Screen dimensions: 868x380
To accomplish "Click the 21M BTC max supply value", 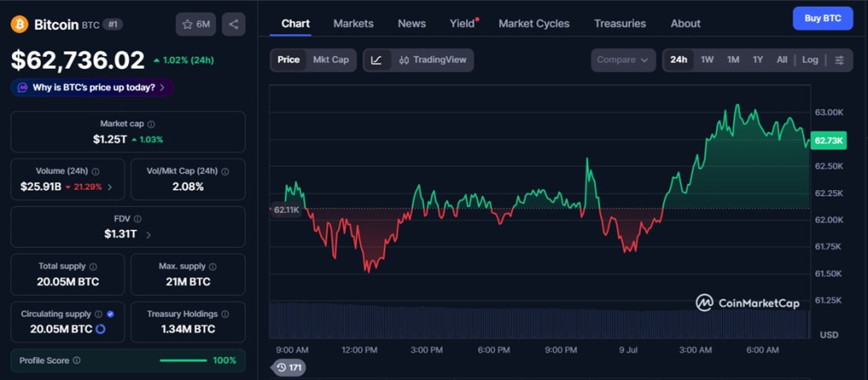I will pos(187,282).
